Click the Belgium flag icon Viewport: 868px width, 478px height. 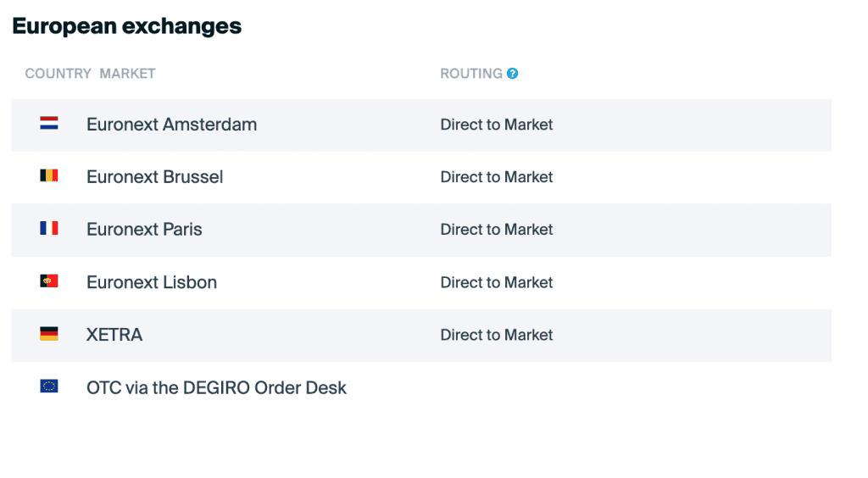point(49,176)
